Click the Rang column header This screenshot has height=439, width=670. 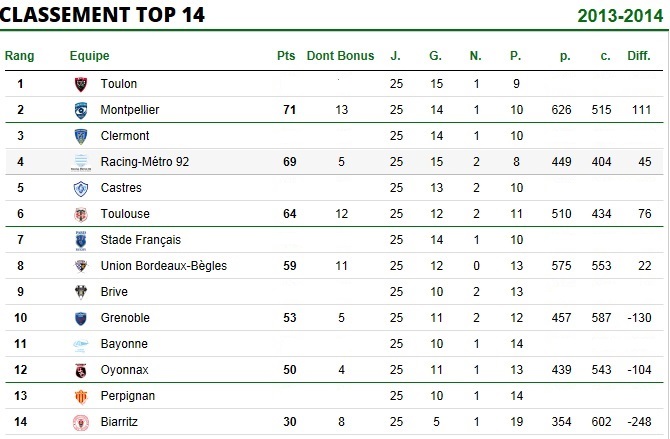pos(19,56)
